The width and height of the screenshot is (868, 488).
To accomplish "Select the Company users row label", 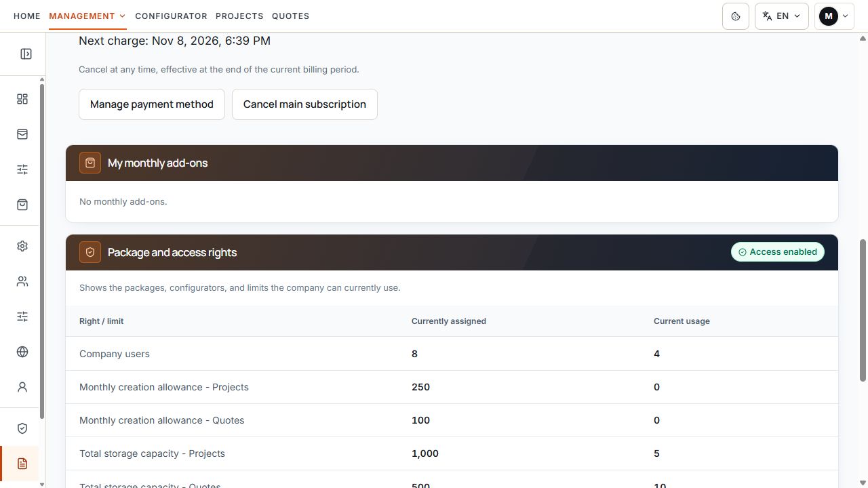I will point(115,354).
